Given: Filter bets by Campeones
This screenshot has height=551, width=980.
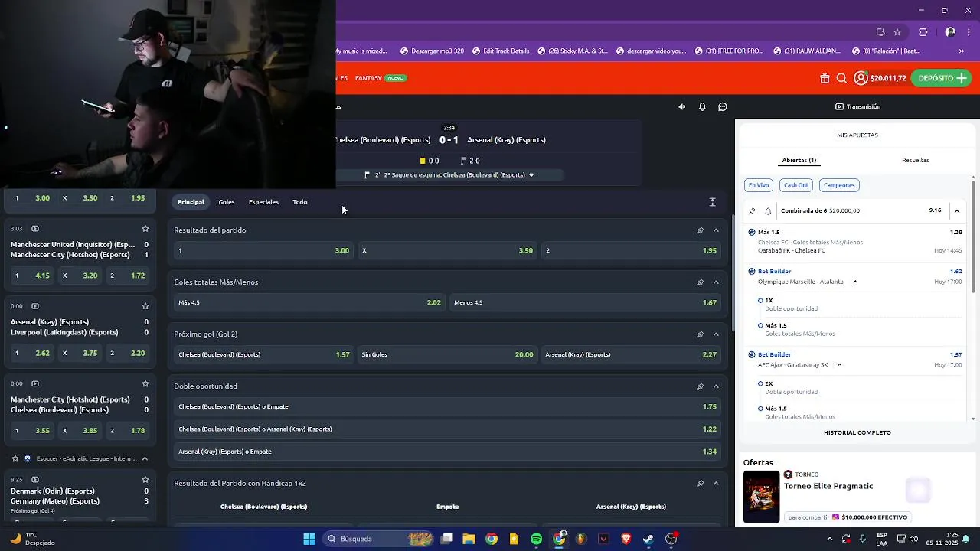Looking at the screenshot, I should pyautogui.click(x=839, y=185).
